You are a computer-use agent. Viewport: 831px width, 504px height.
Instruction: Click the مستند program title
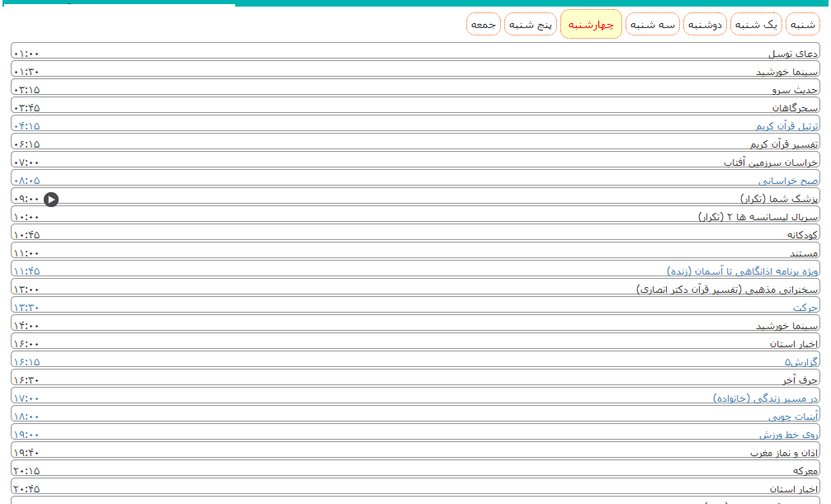[804, 253]
